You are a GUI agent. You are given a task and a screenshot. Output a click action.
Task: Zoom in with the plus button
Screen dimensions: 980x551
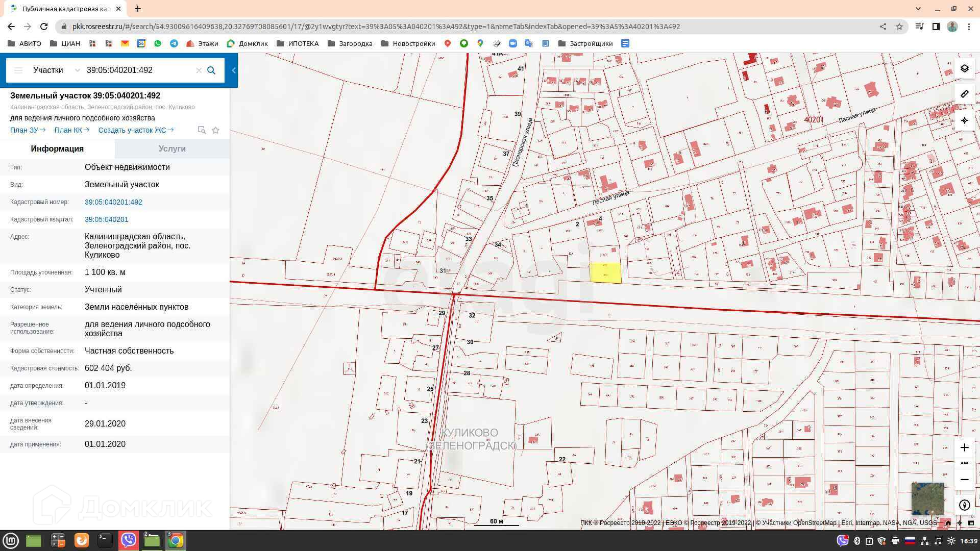(964, 447)
